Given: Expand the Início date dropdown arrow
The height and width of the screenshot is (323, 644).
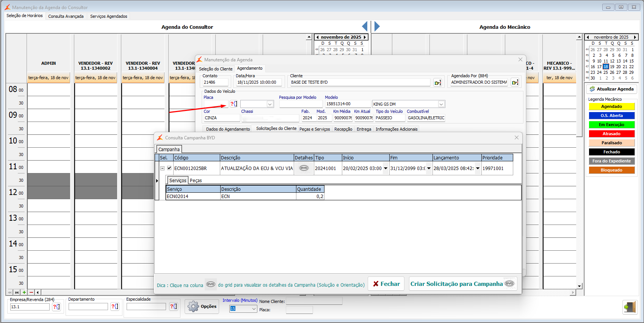Looking at the screenshot, I should pos(385,169).
